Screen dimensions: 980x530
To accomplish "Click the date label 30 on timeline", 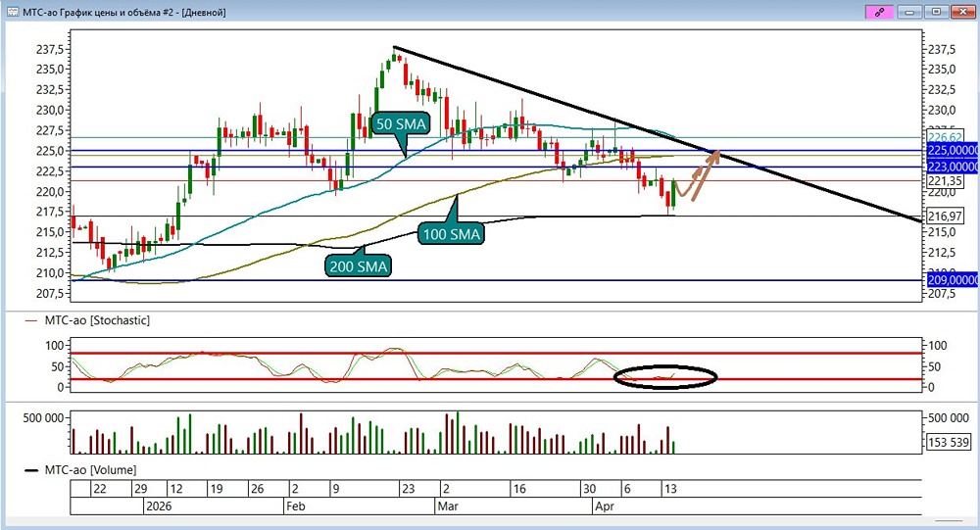I will 589,489.
